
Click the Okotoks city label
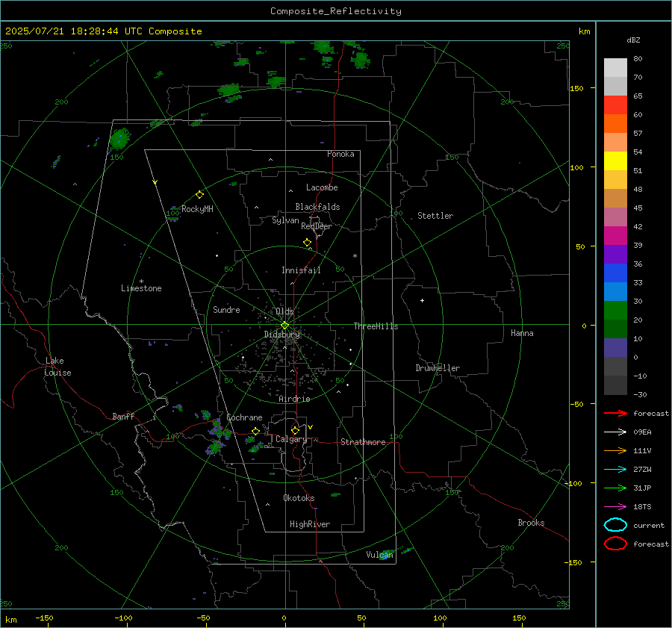[x=299, y=498]
